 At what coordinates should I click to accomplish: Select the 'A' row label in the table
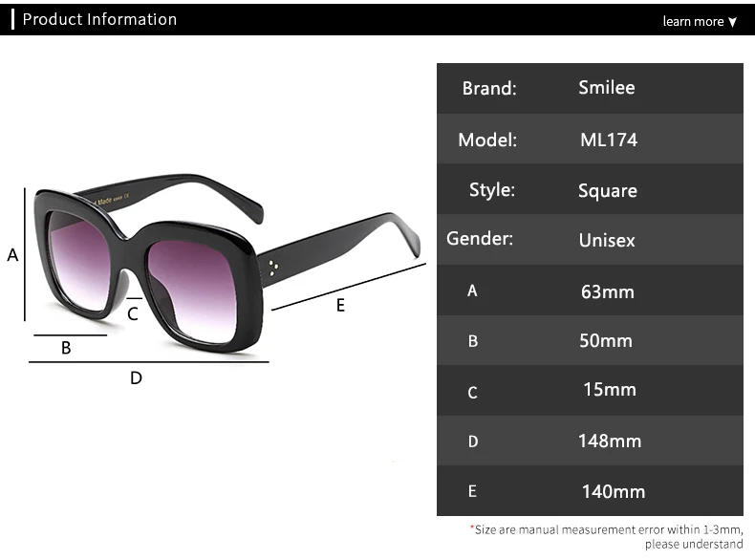[x=472, y=291]
